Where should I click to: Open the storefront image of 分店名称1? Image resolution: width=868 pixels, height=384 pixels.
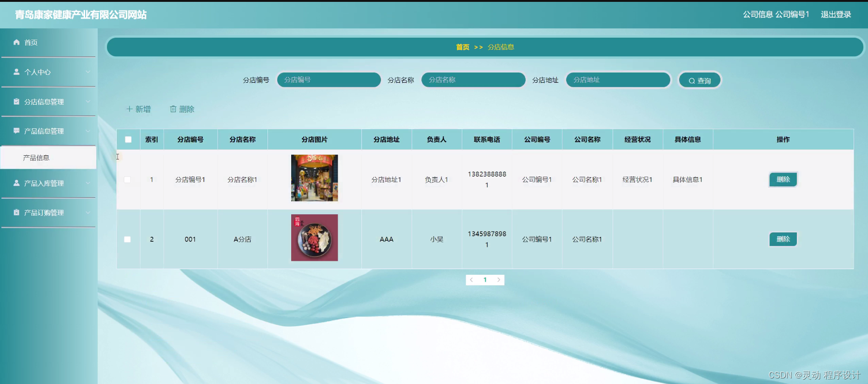314,178
